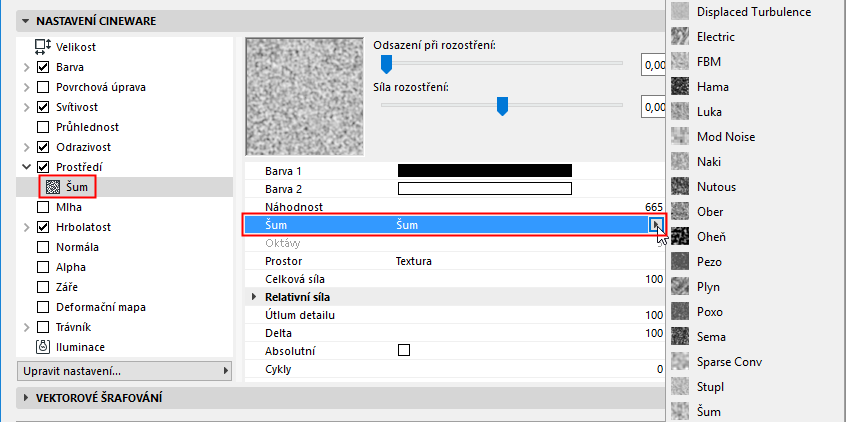This screenshot has width=846, height=422.
Task: Pick the Pezo noise thumbnail
Action: click(x=680, y=262)
